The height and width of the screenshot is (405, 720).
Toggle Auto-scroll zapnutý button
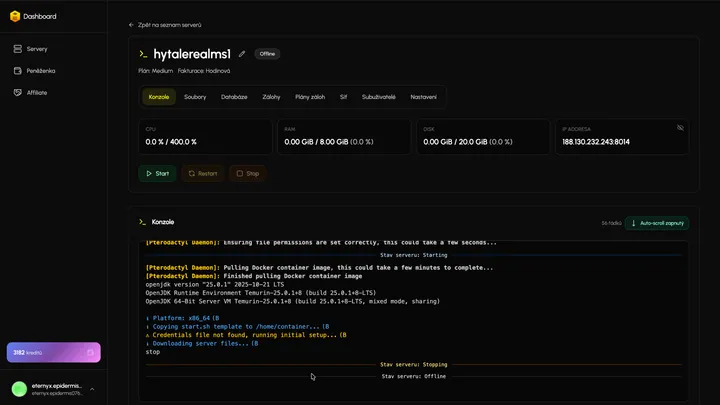(x=657, y=223)
